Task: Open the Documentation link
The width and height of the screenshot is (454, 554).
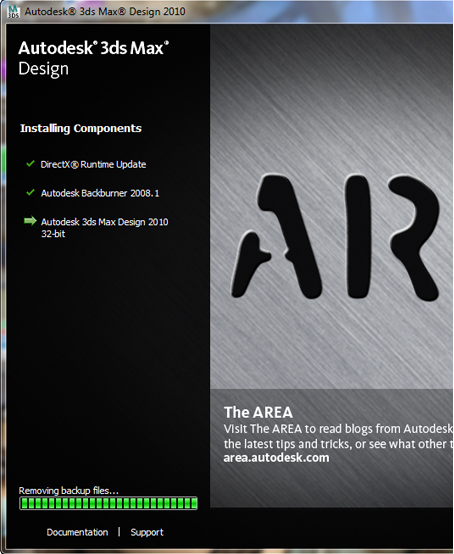Action: tap(77, 532)
